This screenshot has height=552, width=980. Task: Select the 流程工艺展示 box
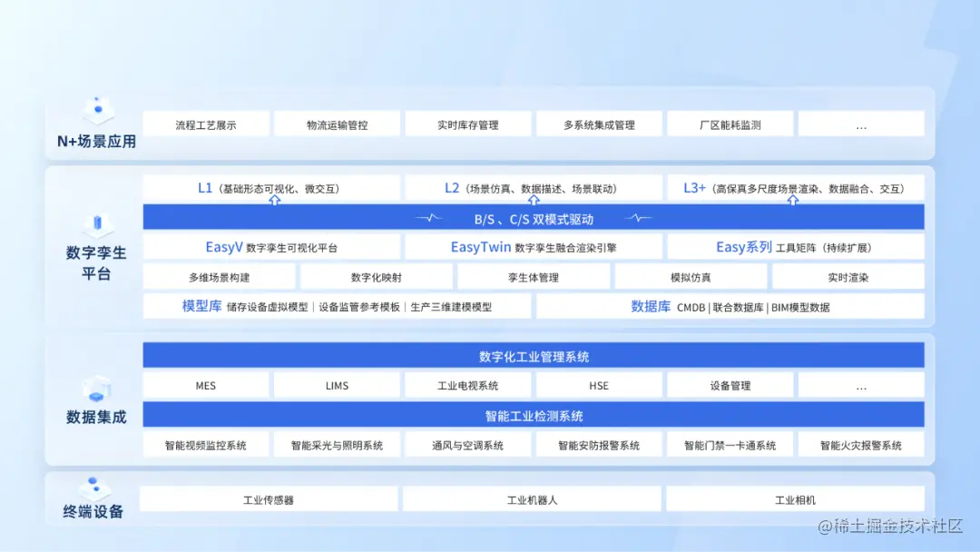coord(206,124)
